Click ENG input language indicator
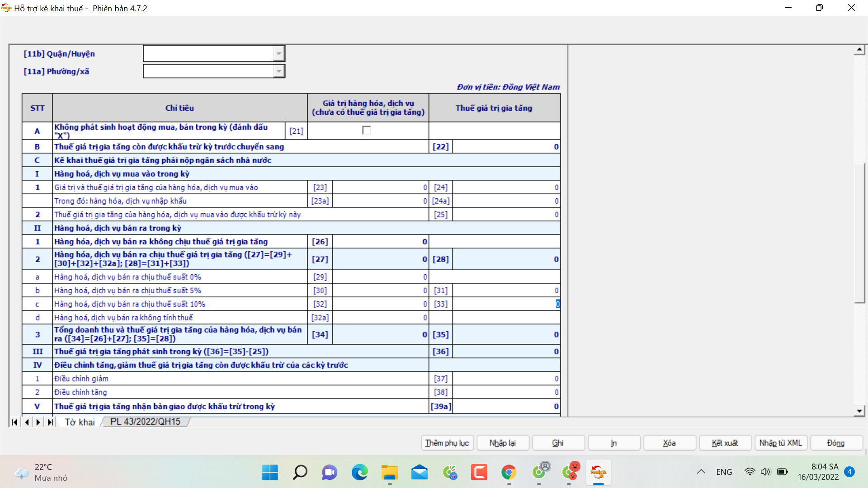The image size is (868, 488). click(x=724, y=472)
